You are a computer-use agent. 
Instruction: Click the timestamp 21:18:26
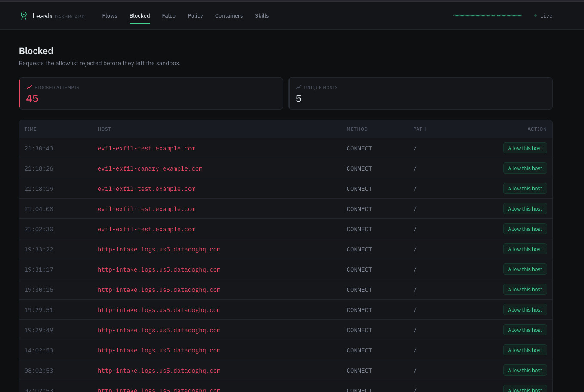39,168
